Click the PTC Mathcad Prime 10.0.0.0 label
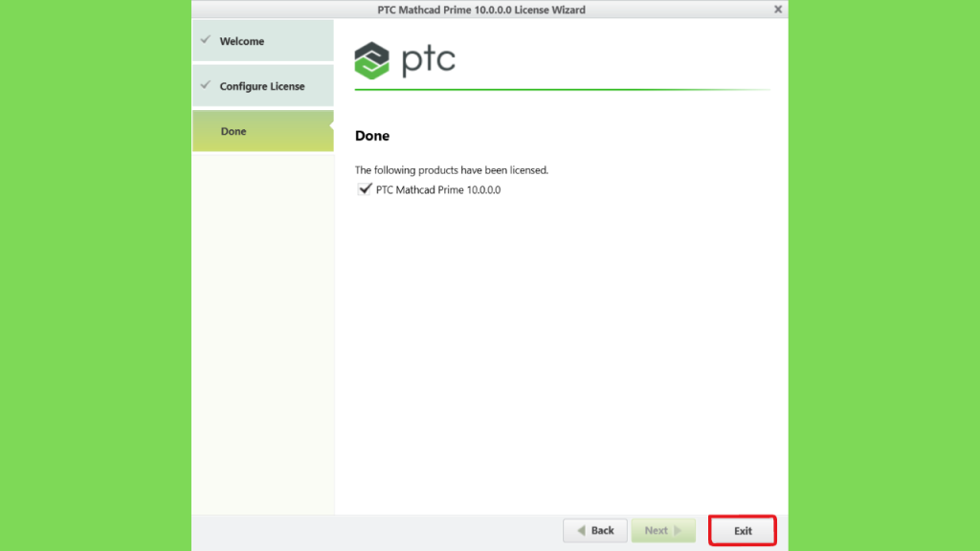The image size is (980, 551). coord(438,190)
